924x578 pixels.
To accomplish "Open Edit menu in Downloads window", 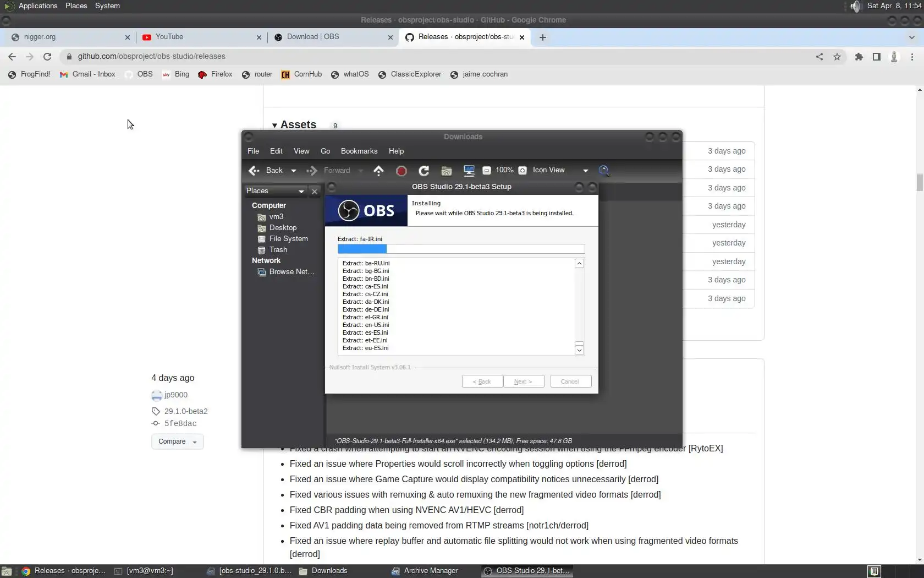I will (276, 151).
